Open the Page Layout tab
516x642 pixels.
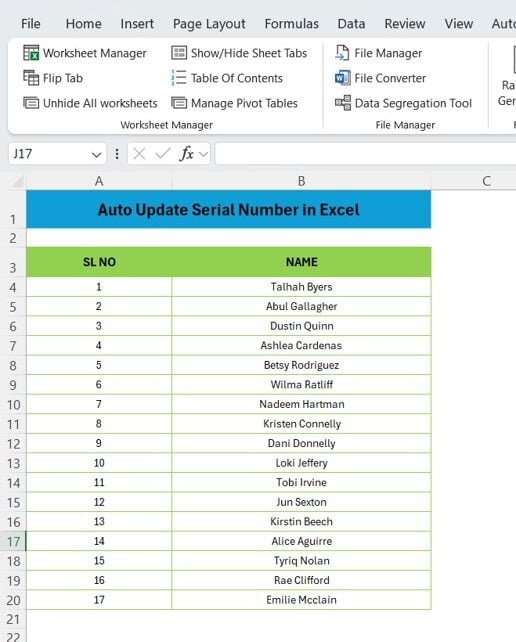pyautogui.click(x=209, y=24)
